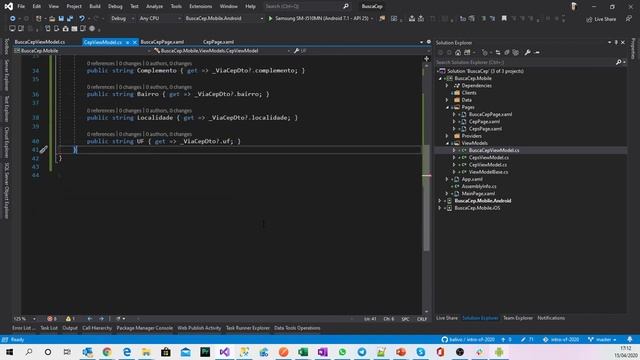Screen dimensions: 640x360
Task: Open the Debug configuration dropdown
Action: pos(122,18)
